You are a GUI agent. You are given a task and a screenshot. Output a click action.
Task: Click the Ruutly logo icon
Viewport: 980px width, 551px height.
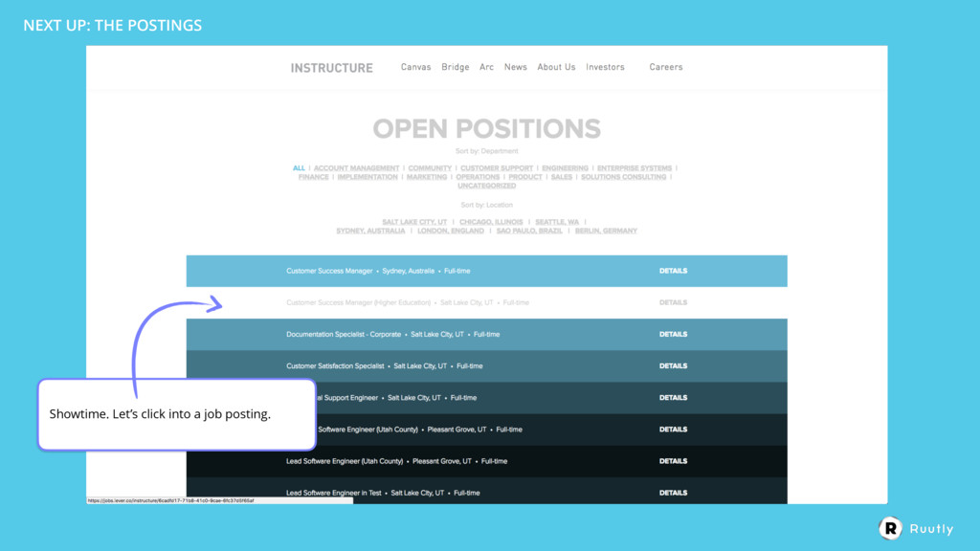coord(891,528)
